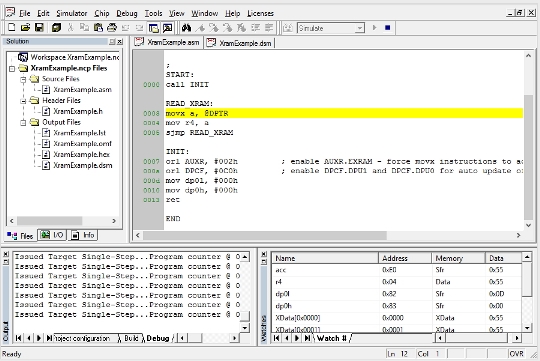Select XramExample.lst in Output Files
The height and width of the screenshot is (361, 540).
point(80,133)
